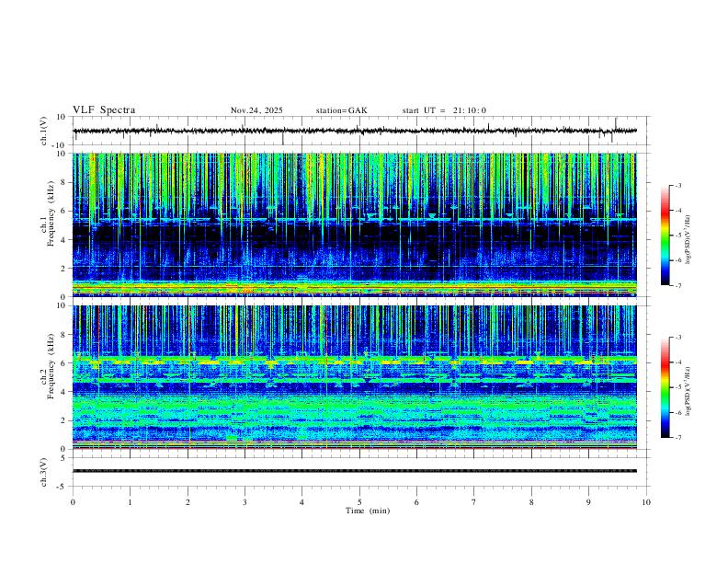Click the "-5" label on ch.1 color bar
The image size is (728, 563).
(678, 236)
